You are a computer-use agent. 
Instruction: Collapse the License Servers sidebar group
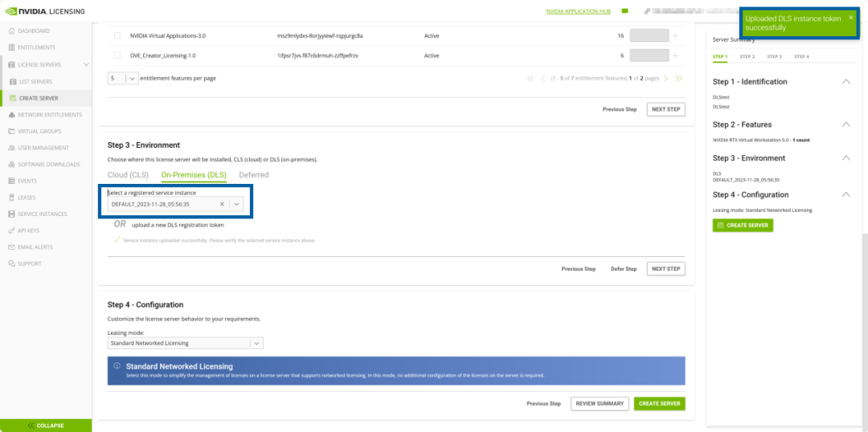click(86, 65)
